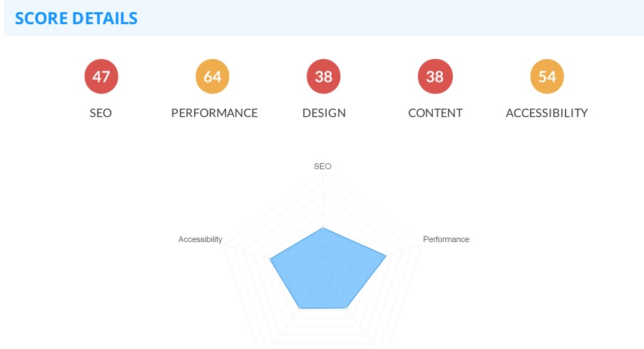Click the Accessibility vertex of the blue polygon
This screenshot has width=644, height=349.
click(x=270, y=259)
